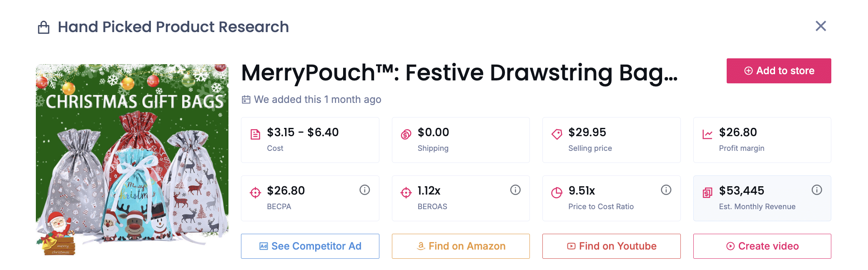
Task: Click the Price to Cost Ratio info icon
Action: pos(666,190)
